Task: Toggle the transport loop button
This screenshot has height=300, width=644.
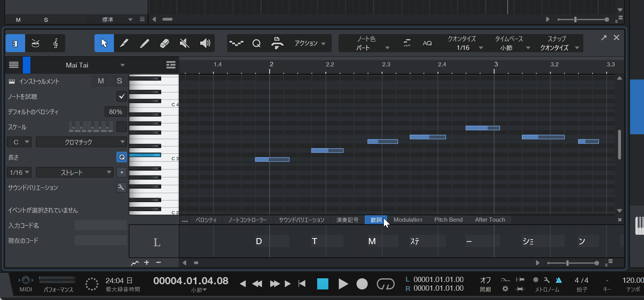Action: click(x=385, y=284)
